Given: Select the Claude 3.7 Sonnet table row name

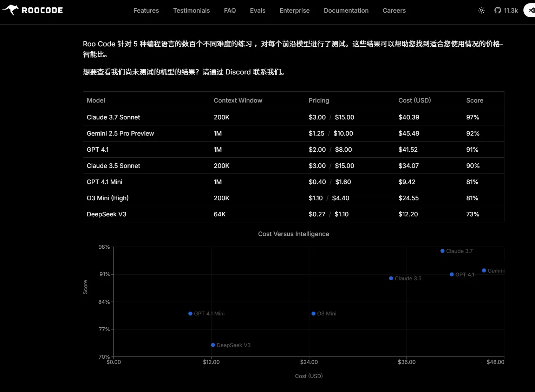Looking at the screenshot, I should (x=113, y=117).
